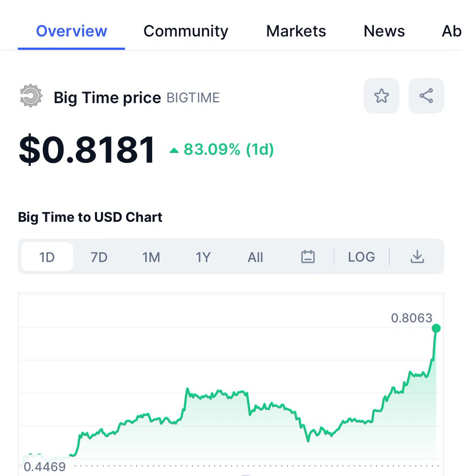Open the Overview tab
Viewport: 462px width, 476px height.
[71, 31]
